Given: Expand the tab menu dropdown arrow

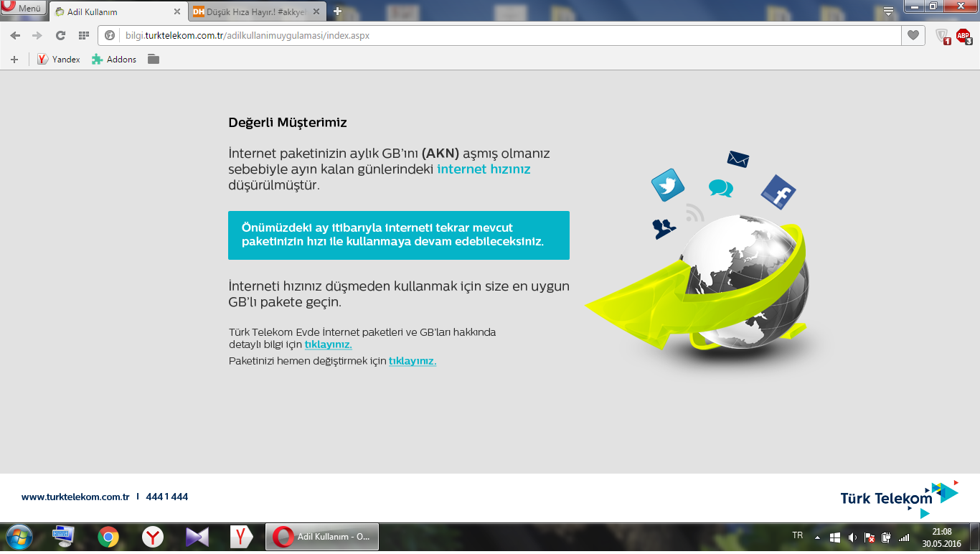Looking at the screenshot, I should click(888, 11).
